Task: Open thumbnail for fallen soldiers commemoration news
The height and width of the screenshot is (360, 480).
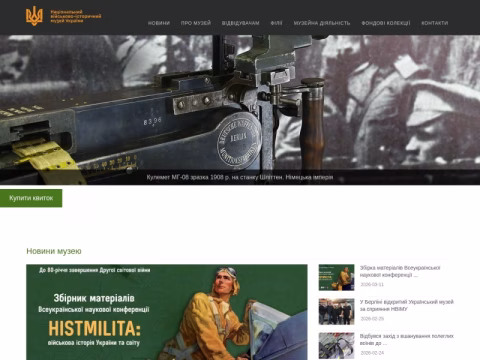Action: (x=336, y=346)
